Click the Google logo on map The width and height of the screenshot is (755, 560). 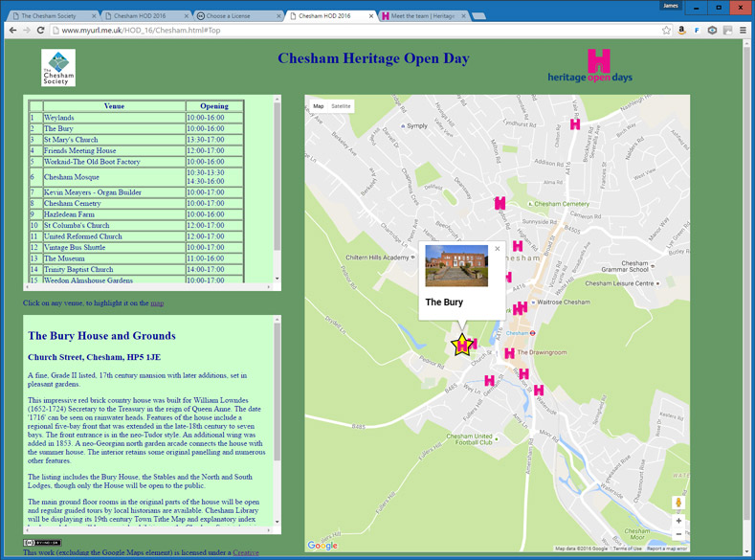point(322,545)
